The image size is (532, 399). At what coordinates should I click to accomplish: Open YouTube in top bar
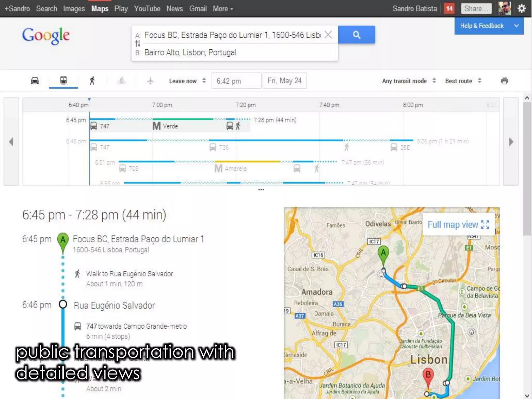[147, 9]
